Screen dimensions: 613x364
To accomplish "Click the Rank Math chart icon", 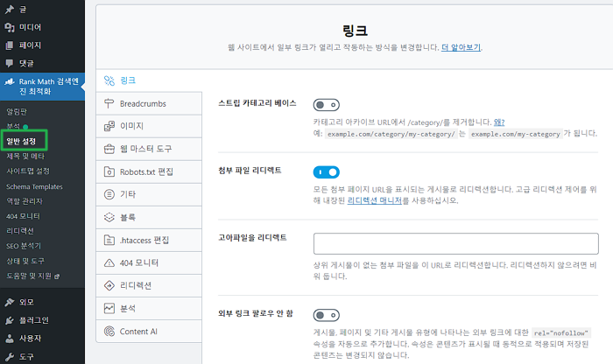I will (10, 81).
